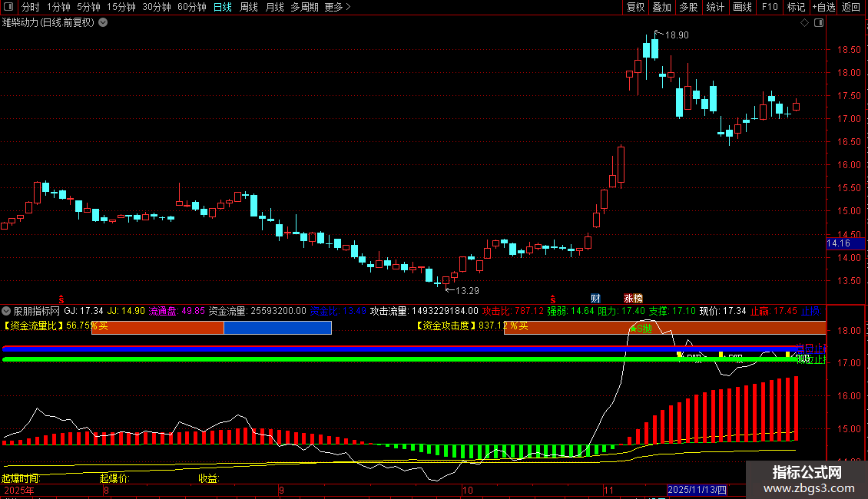This screenshot has width=868, height=499.
Task: Click the 13.29 low price label
Action: click(467, 290)
